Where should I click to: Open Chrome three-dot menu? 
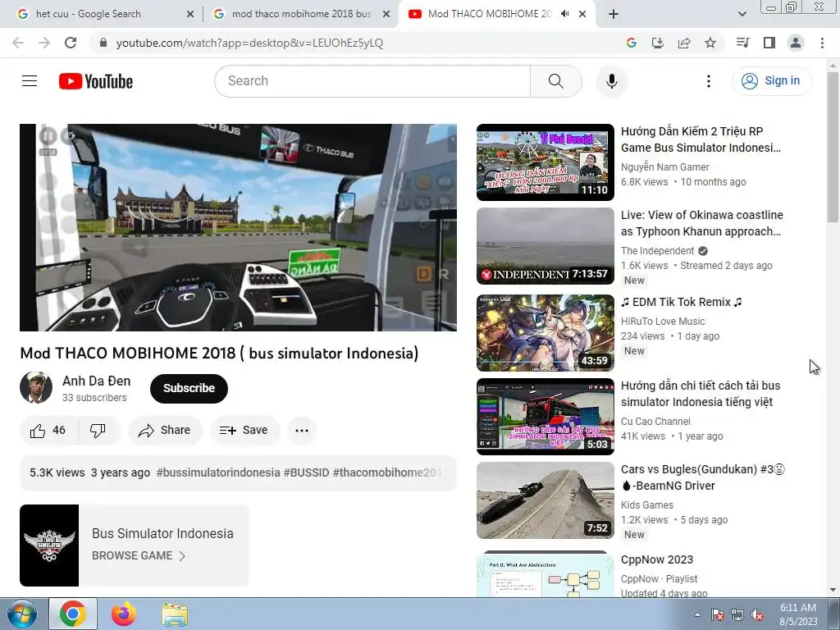[822, 43]
